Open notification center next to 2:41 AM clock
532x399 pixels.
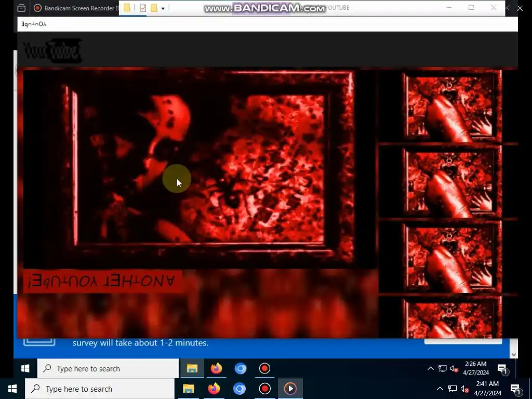pos(515,389)
